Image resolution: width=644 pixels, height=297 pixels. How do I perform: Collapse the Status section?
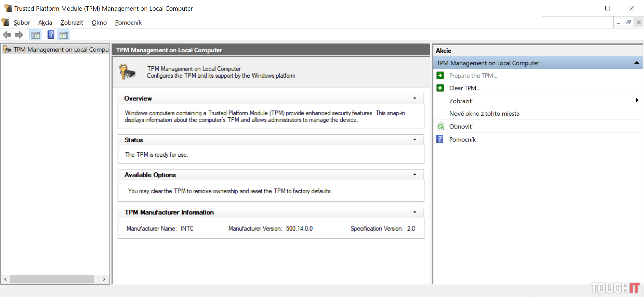tap(414, 140)
